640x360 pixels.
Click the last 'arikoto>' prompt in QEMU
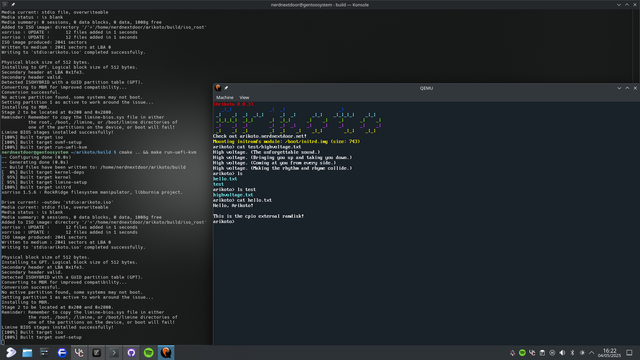point(224,222)
